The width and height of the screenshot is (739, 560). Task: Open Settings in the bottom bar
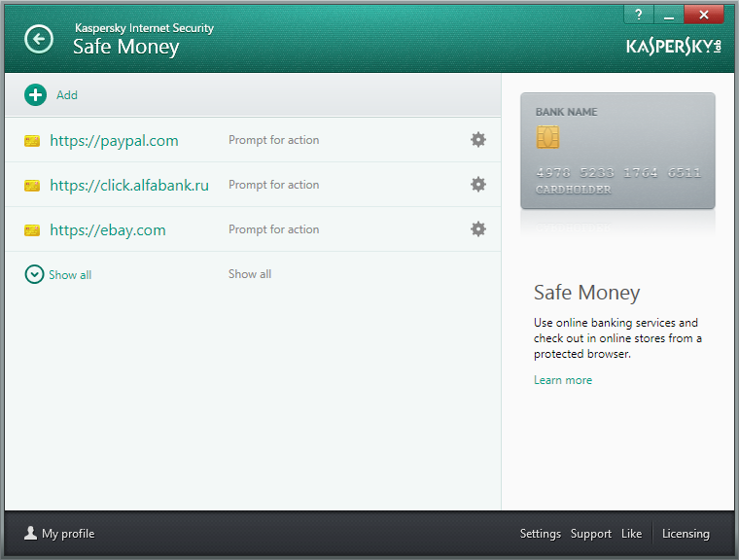pyautogui.click(x=540, y=534)
